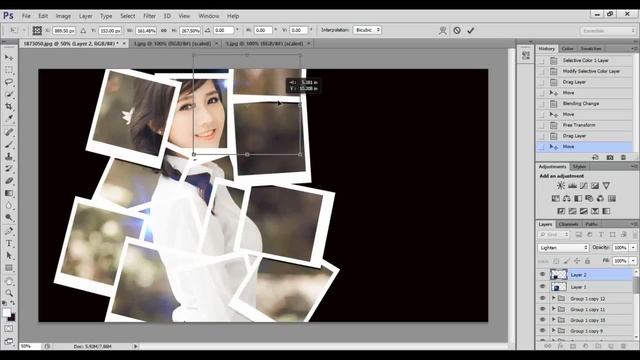Screen dimensions: 640x360
Task: Add a Vibrance adjustment triangle icon
Action: coord(606,186)
